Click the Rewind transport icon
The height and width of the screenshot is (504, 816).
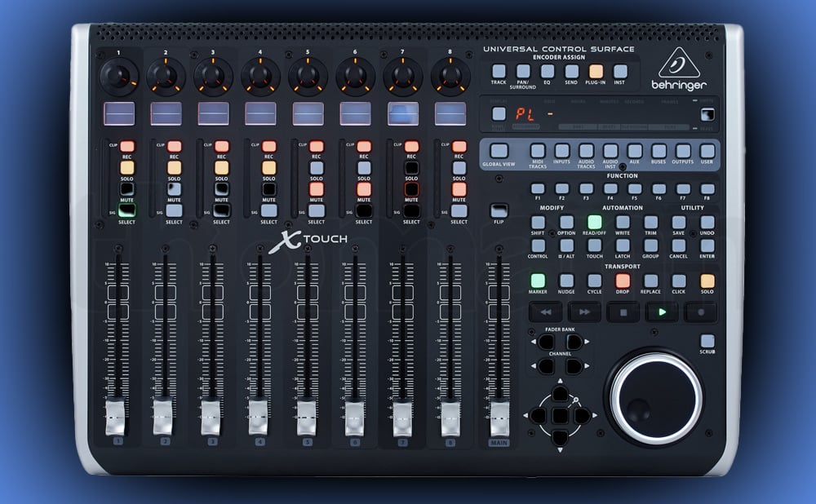point(545,311)
